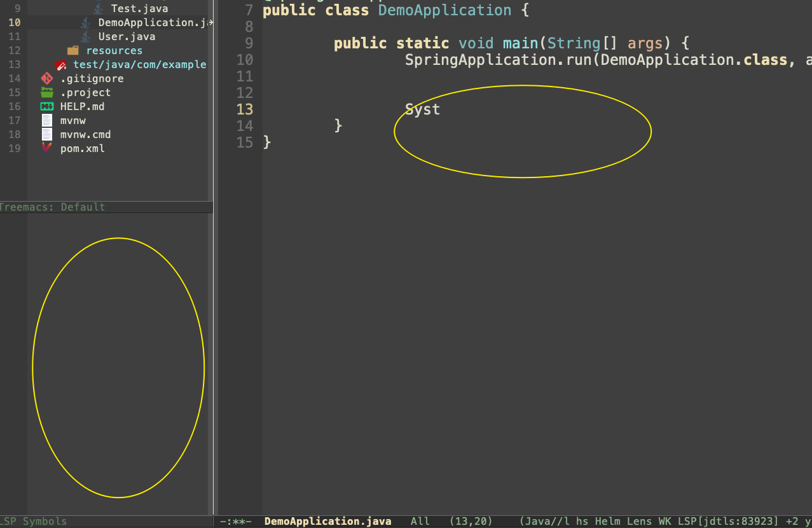Click the document icon beside mvnw.cmd
This screenshot has width=812, height=528.
tap(46, 135)
